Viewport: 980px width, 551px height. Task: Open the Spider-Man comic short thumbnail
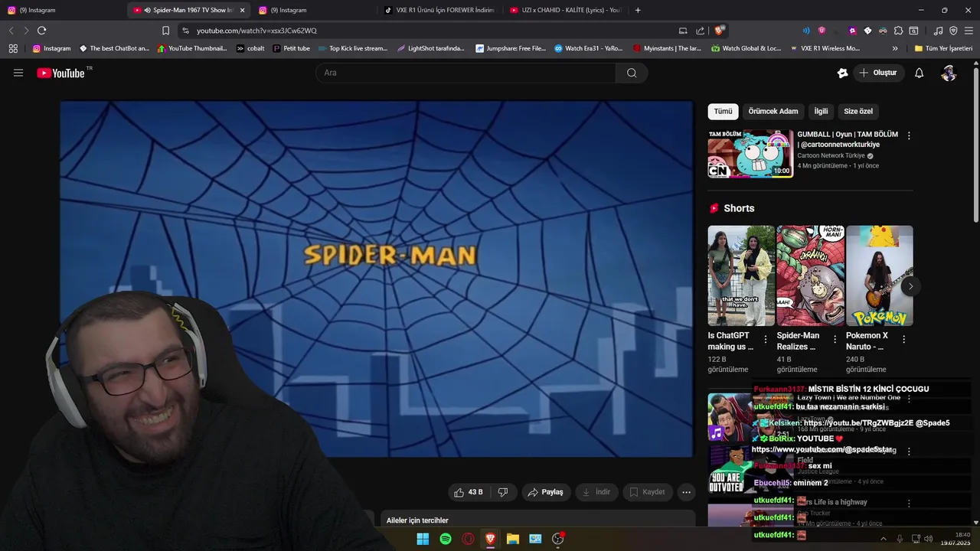click(x=810, y=275)
